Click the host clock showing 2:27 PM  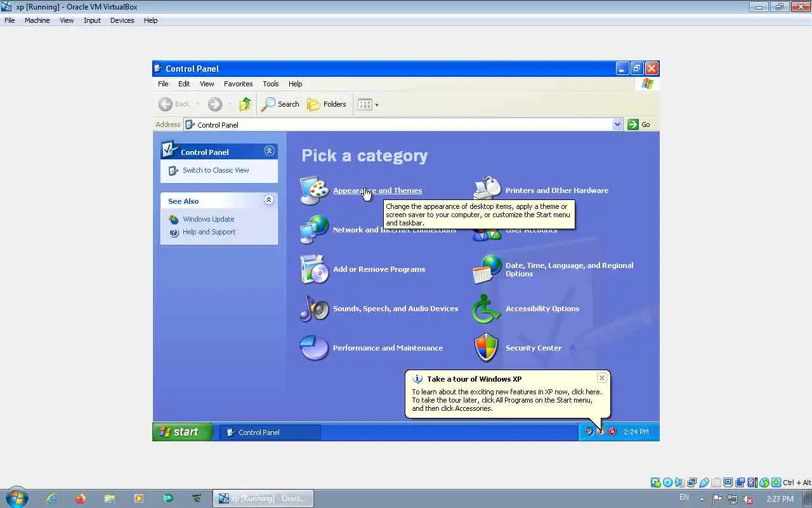[780, 499]
